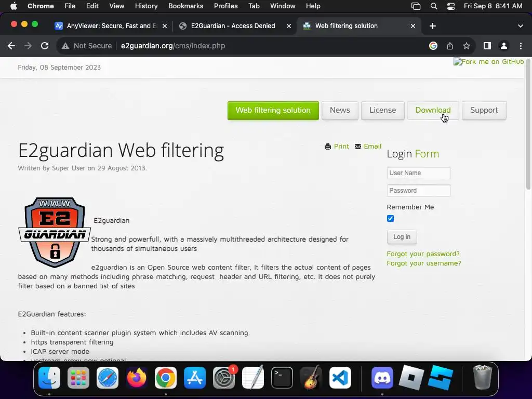Click Forgot your username link

pos(424,263)
